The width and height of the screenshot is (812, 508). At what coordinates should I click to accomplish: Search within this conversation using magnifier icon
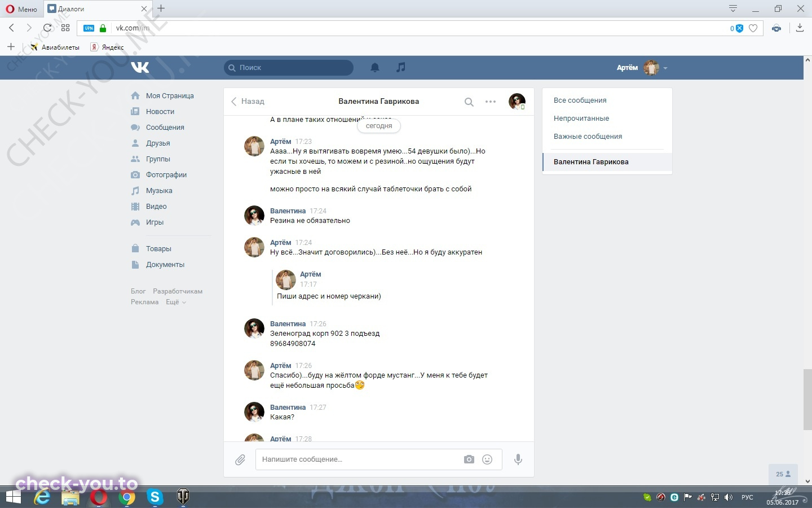pyautogui.click(x=469, y=102)
